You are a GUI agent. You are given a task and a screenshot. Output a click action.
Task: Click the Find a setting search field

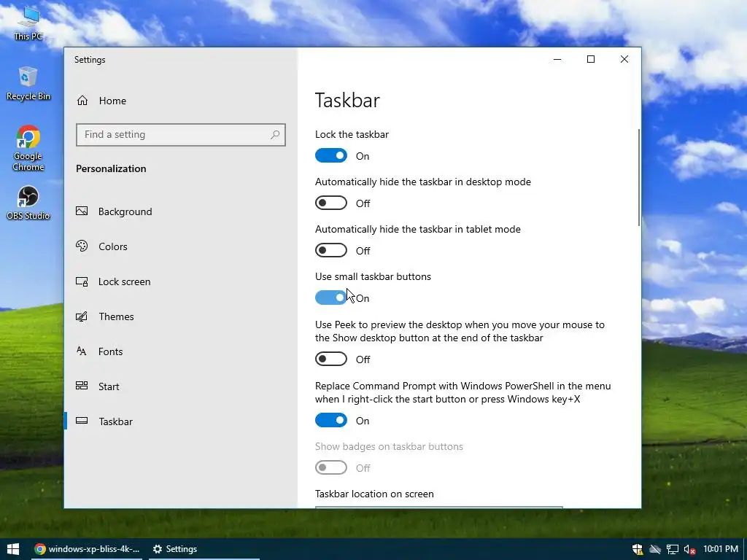[x=181, y=135]
